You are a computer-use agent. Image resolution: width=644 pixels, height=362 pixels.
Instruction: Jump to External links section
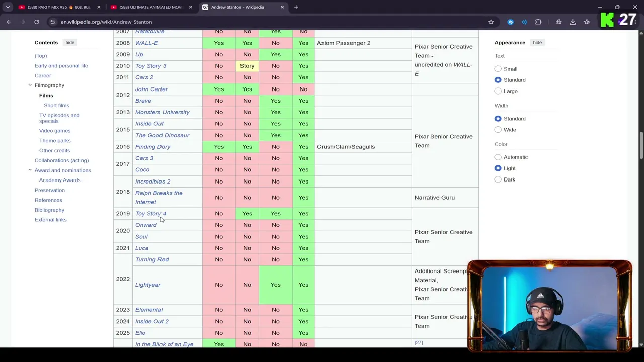click(50, 220)
